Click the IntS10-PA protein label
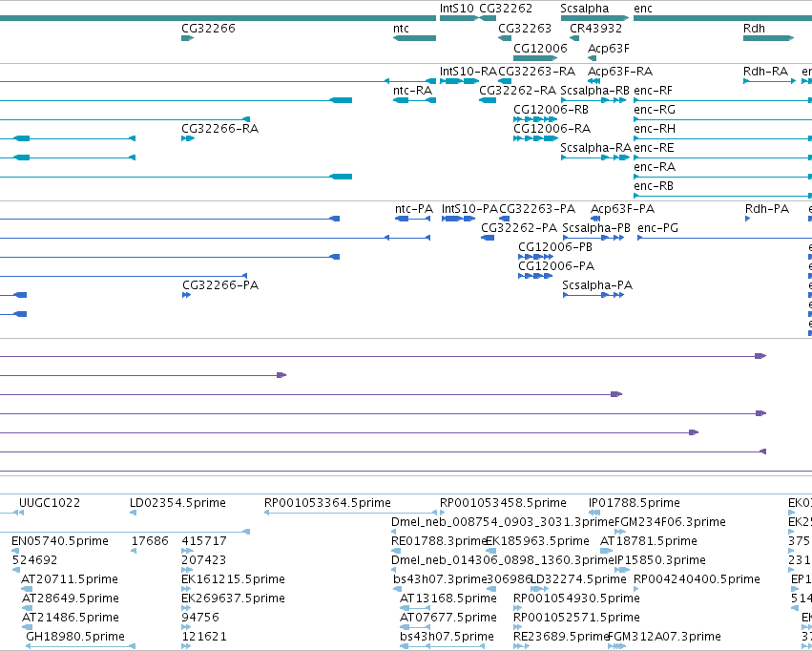The image size is (812, 651). coord(469,209)
